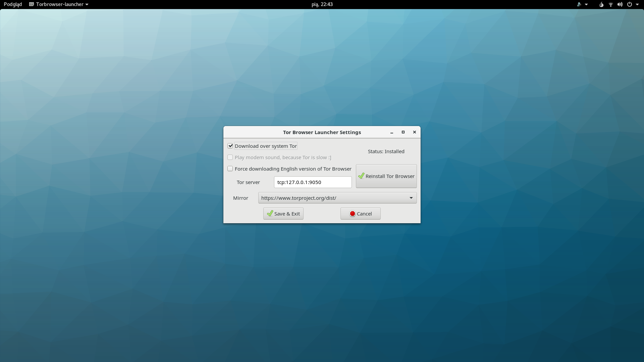Viewport: 644px width, 362px height.
Task: Click the Wi-Fi signal icon in the top bar
Action: coord(611,4)
